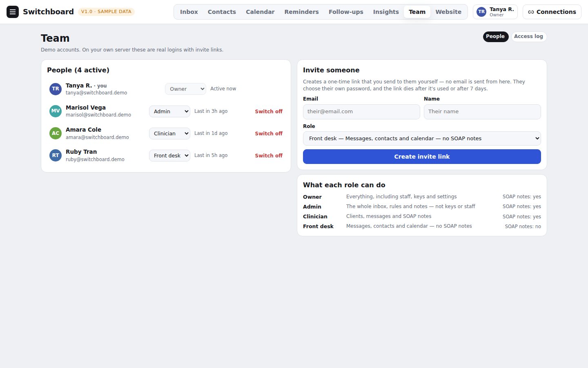Click the 'Clinician' role in the permissions table

(315, 217)
